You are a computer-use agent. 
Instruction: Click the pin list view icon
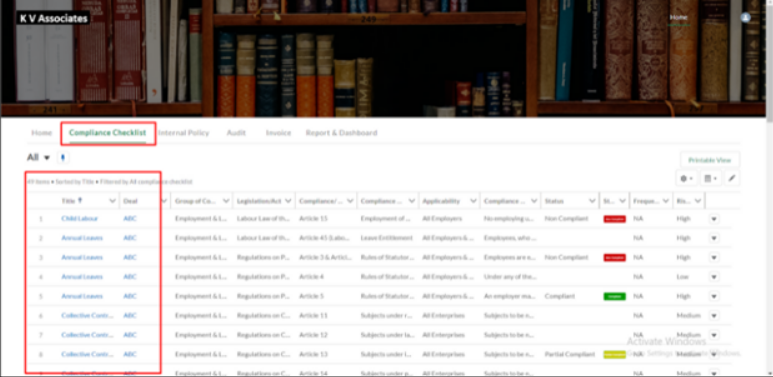[63, 158]
